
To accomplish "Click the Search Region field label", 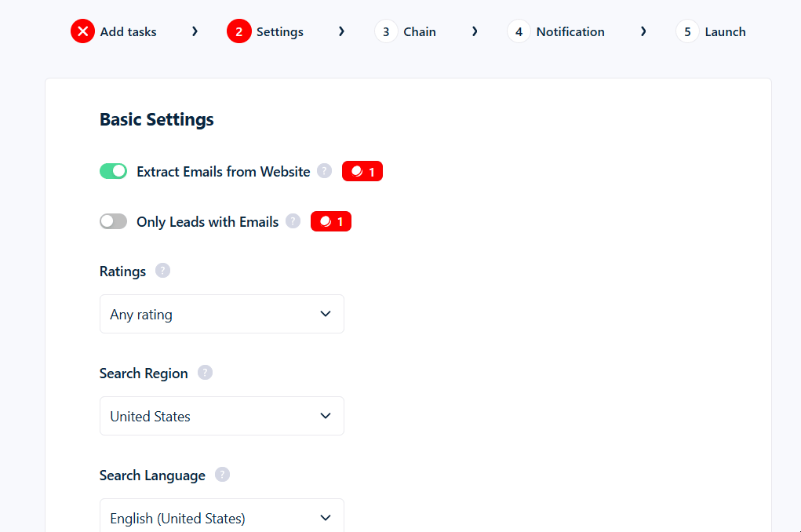I will tap(144, 373).
